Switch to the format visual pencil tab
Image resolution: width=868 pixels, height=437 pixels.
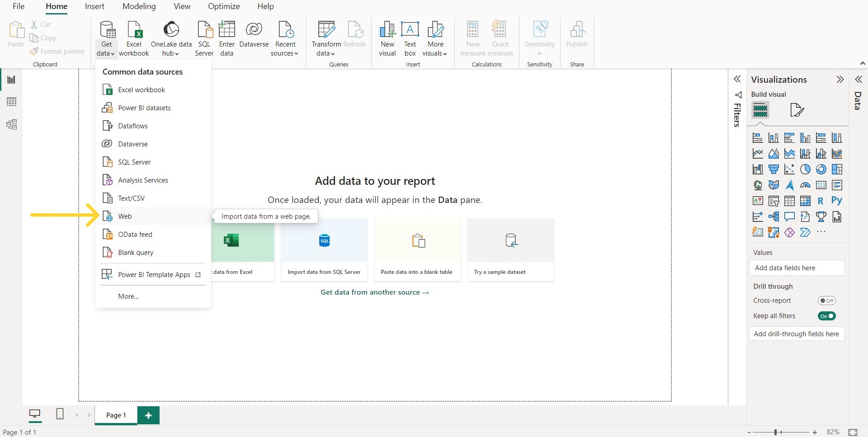tap(797, 110)
